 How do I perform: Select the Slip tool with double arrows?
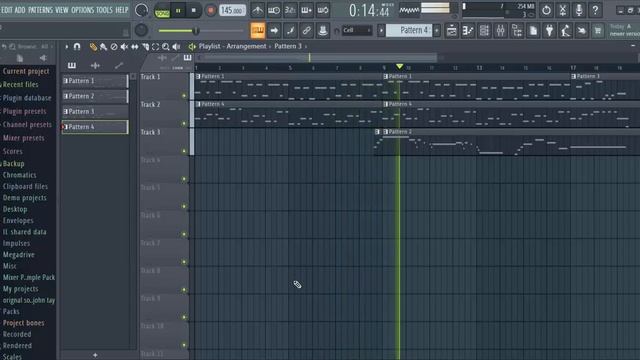coord(134,47)
